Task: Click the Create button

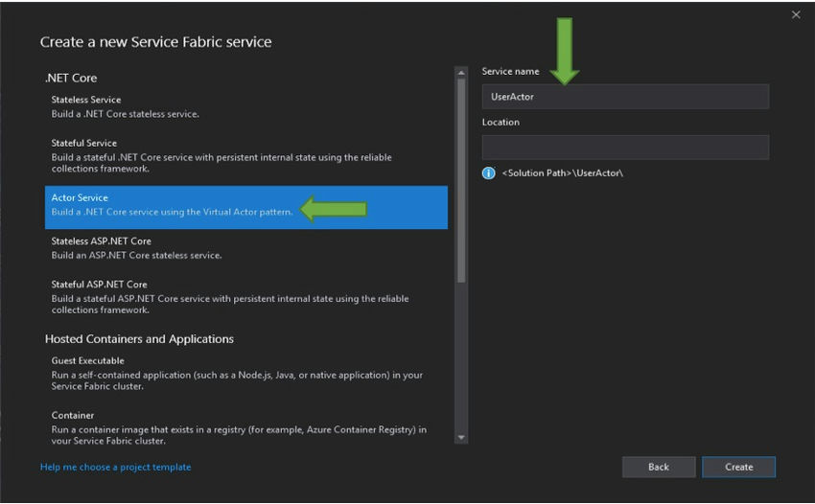Action: coord(738,467)
